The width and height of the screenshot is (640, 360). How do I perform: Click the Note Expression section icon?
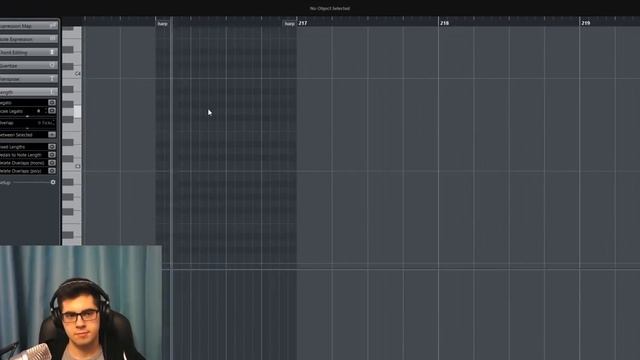coord(53,38)
